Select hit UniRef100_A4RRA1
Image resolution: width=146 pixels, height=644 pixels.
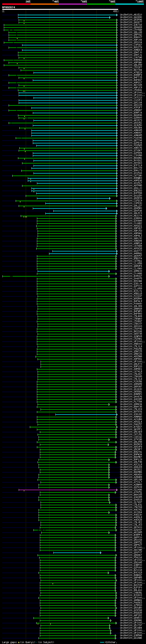[131, 254]
